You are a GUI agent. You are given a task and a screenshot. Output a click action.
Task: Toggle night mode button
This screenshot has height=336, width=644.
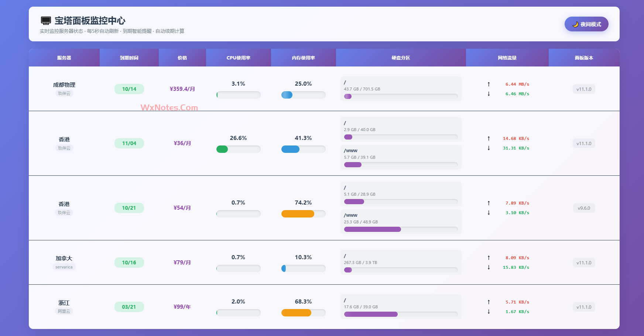coord(586,24)
